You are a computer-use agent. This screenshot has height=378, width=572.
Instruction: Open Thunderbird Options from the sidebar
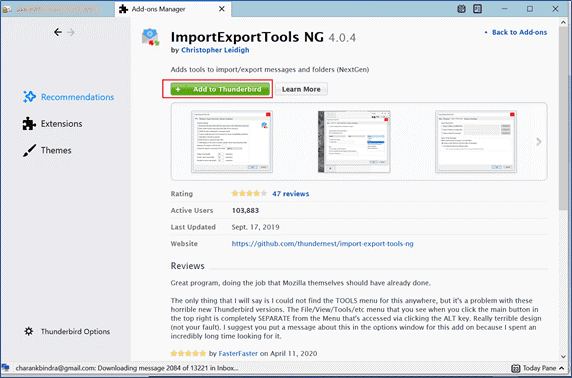[67, 331]
